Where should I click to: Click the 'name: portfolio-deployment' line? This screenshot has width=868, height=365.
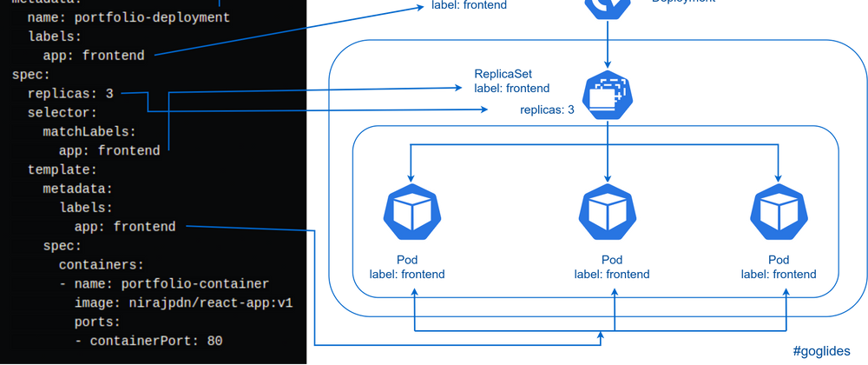click(128, 17)
